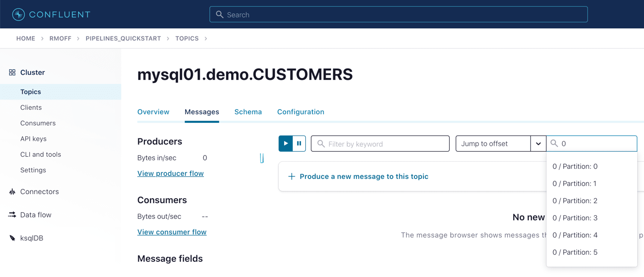The width and height of the screenshot is (644, 277).
Task: Click the Confluent logo icon
Action: pos(18,15)
